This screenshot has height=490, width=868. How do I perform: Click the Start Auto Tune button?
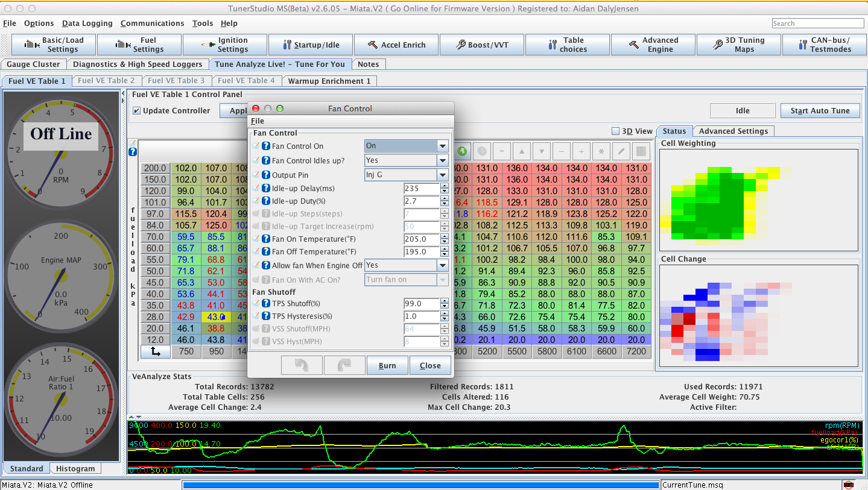[x=820, y=110]
